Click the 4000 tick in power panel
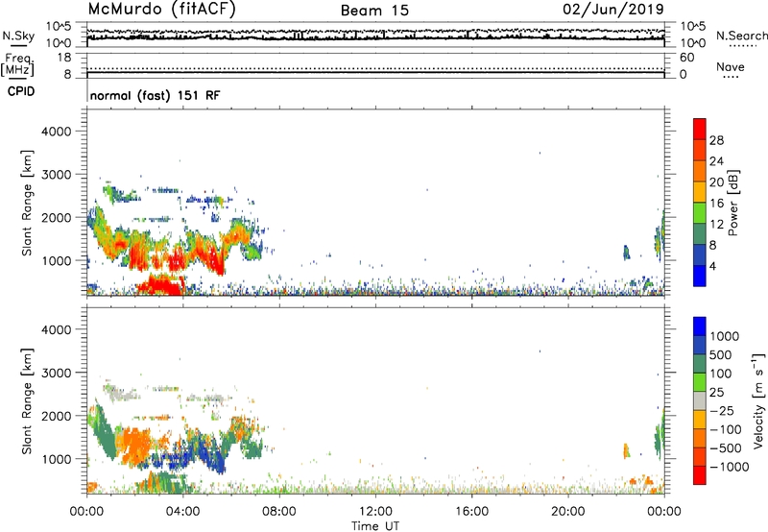Image resolution: width=768 pixels, height=532 pixels. click(x=56, y=132)
